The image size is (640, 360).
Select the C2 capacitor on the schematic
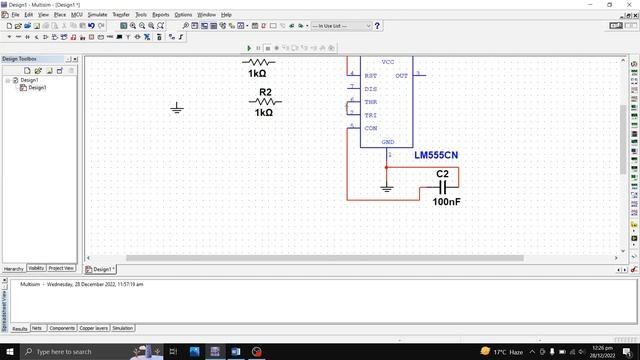pyautogui.click(x=443, y=187)
